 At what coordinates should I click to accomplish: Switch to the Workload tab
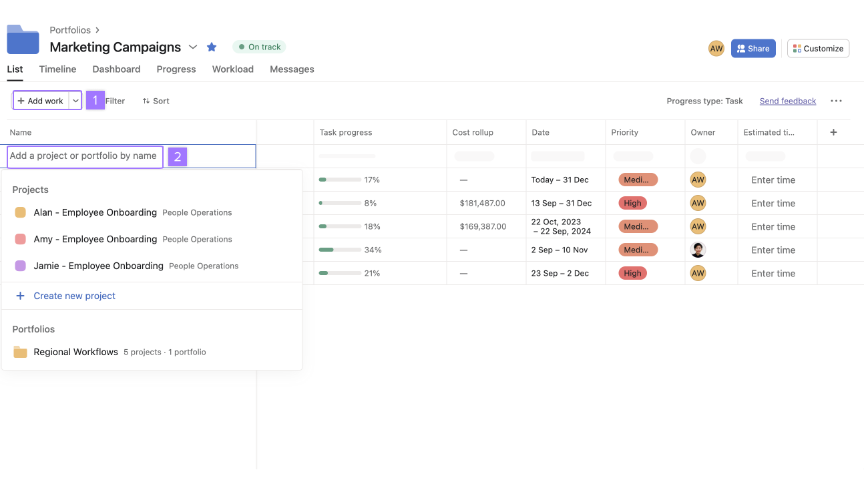point(232,69)
